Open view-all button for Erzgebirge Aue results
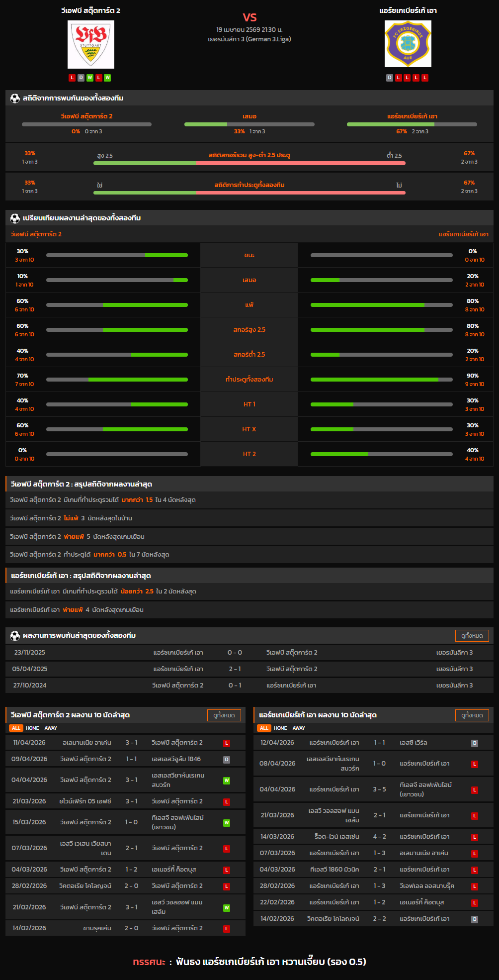499x980 pixels. click(x=472, y=715)
